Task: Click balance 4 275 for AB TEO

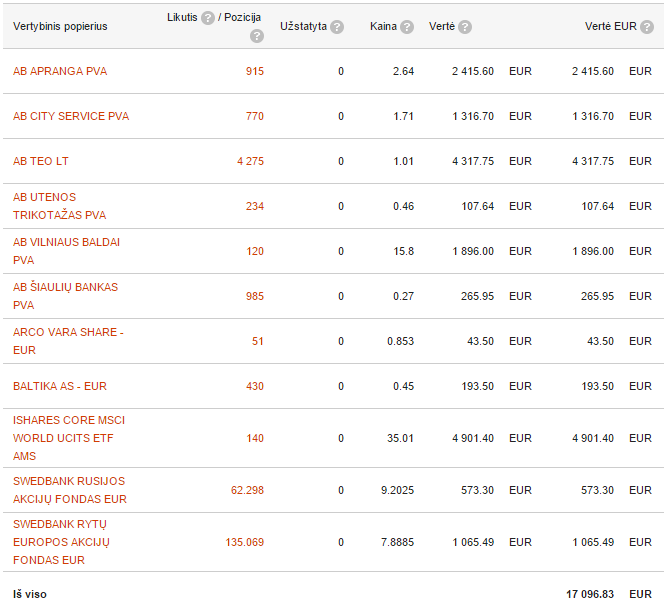Action: (x=250, y=161)
